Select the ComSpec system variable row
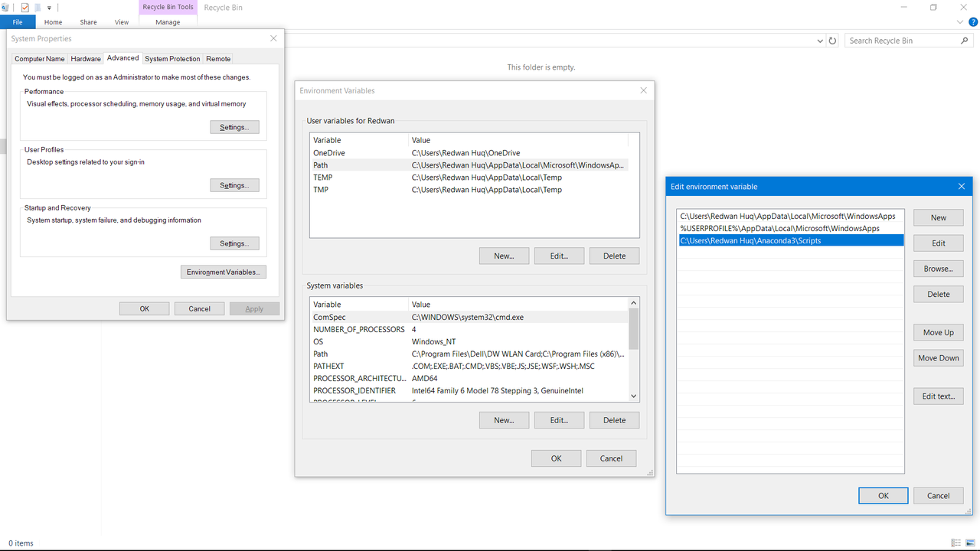Image resolution: width=980 pixels, height=551 pixels. (x=469, y=317)
